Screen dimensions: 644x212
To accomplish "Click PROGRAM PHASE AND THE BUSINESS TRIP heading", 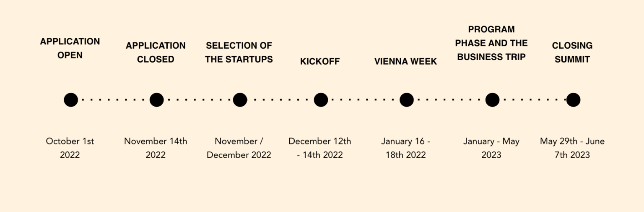I will point(491,43).
